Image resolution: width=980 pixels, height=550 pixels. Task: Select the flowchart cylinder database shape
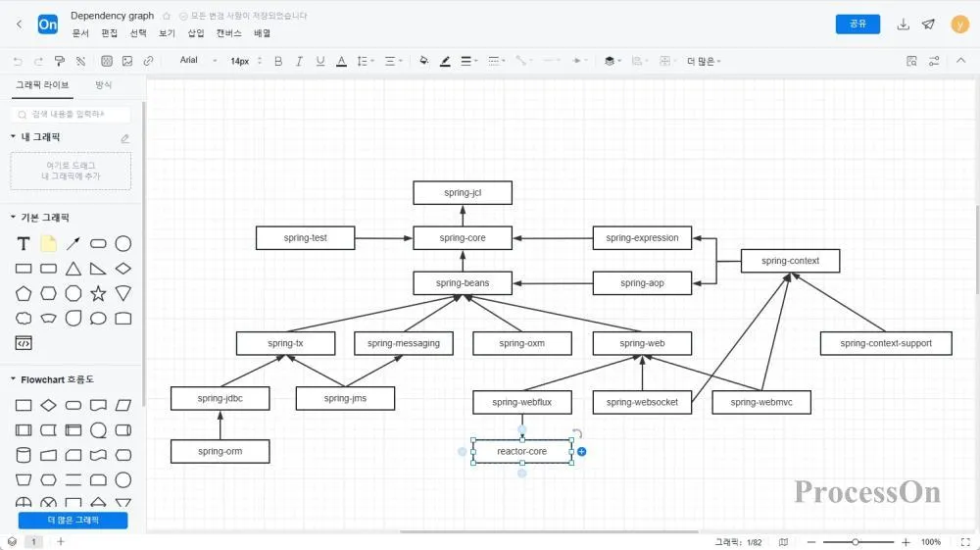click(24, 455)
